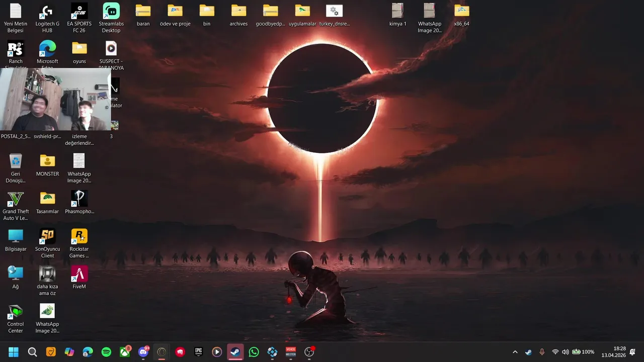Open Voicemeeter from the taskbar
Image resolution: width=644 pixels, height=362 pixels.
point(291,352)
